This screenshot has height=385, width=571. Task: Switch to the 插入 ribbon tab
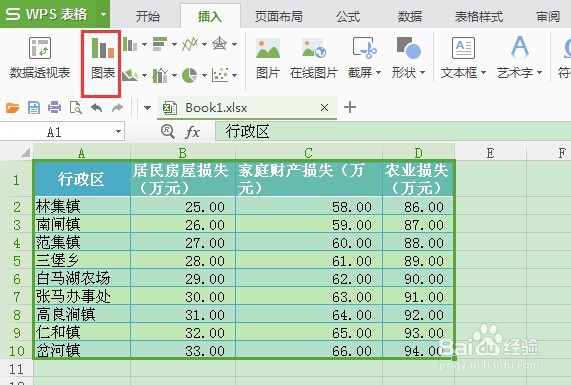(210, 16)
